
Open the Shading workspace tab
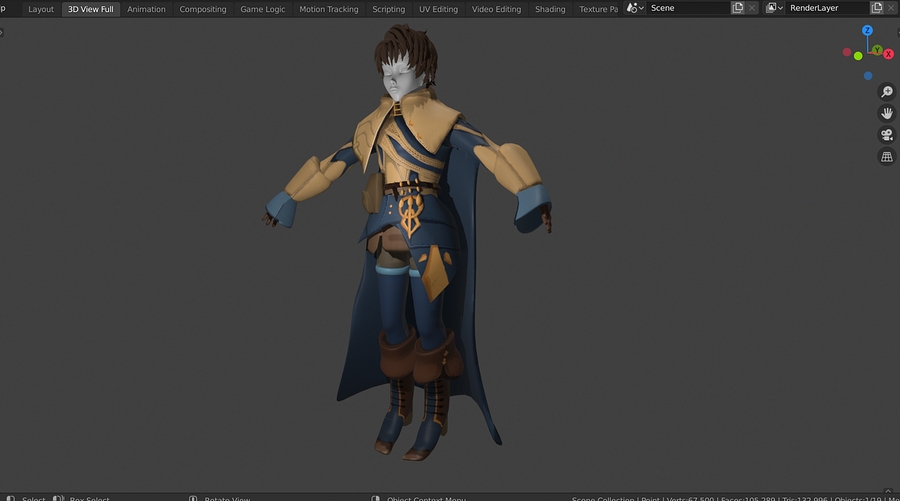pos(550,9)
